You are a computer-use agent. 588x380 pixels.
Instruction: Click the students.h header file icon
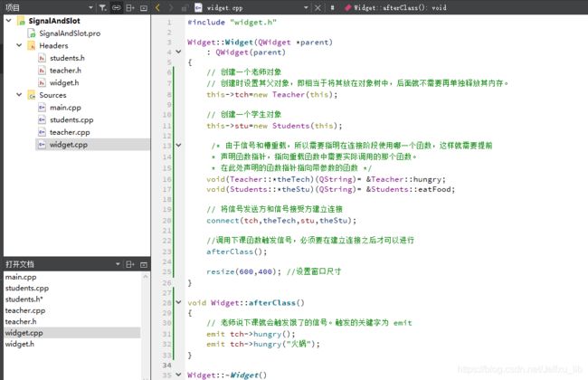[42, 58]
